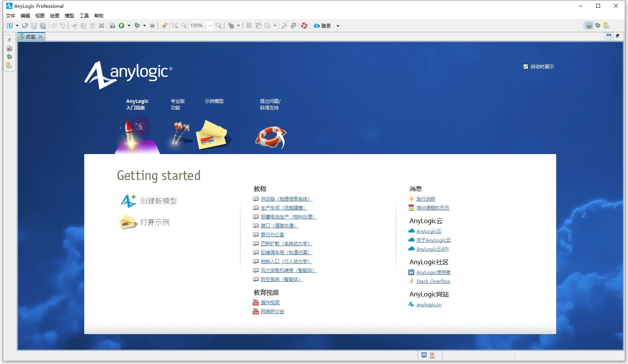
Task: Open the anylogic.cn website link
Action: [429, 305]
